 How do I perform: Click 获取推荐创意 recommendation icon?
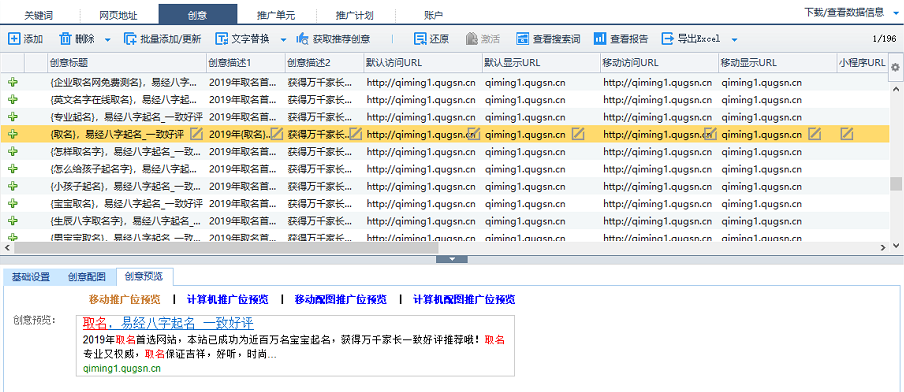point(303,39)
